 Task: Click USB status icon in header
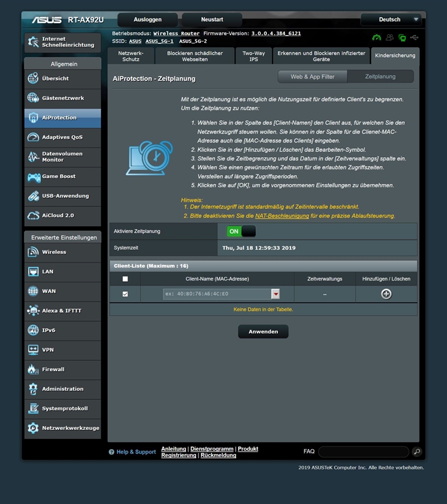coord(414,38)
